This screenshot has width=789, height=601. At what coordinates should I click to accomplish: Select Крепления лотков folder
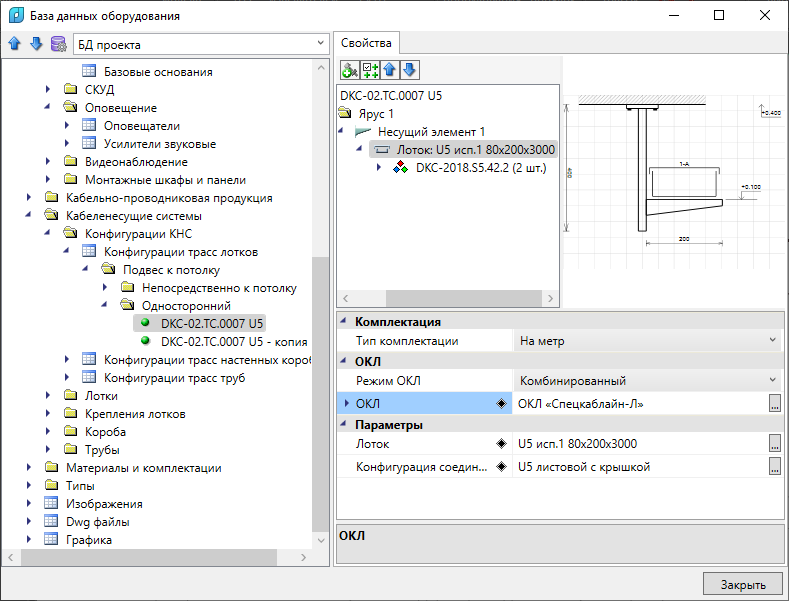135,414
